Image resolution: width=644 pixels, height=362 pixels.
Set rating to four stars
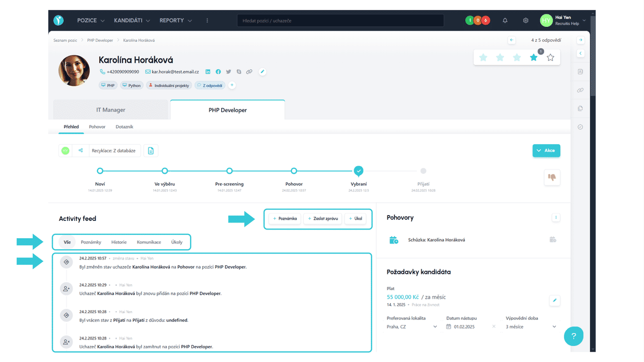(533, 57)
